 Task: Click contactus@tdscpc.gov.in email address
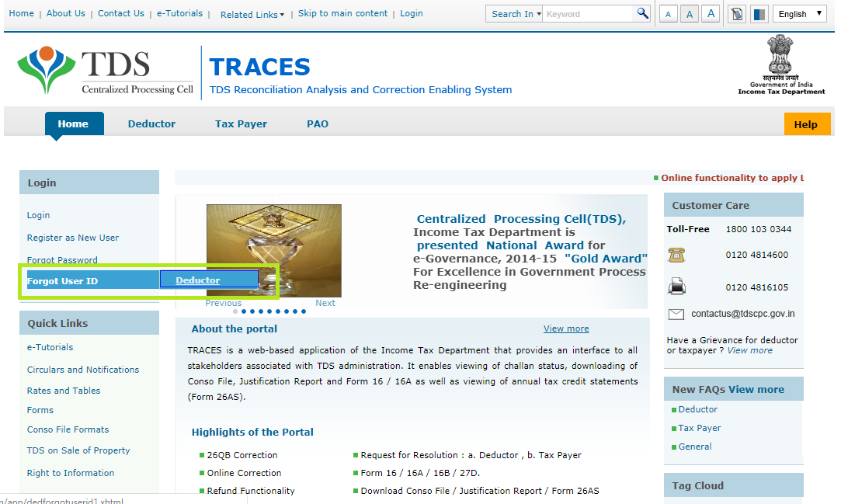(x=743, y=314)
